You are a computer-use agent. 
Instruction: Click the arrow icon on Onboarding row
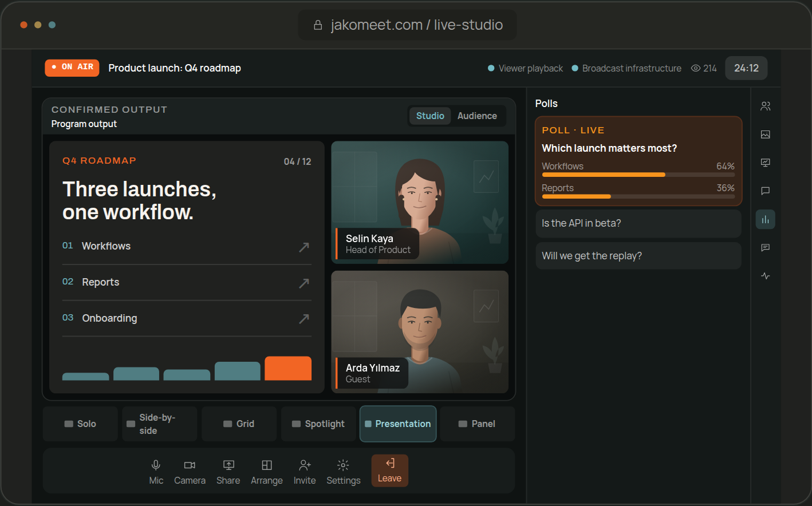304,319
